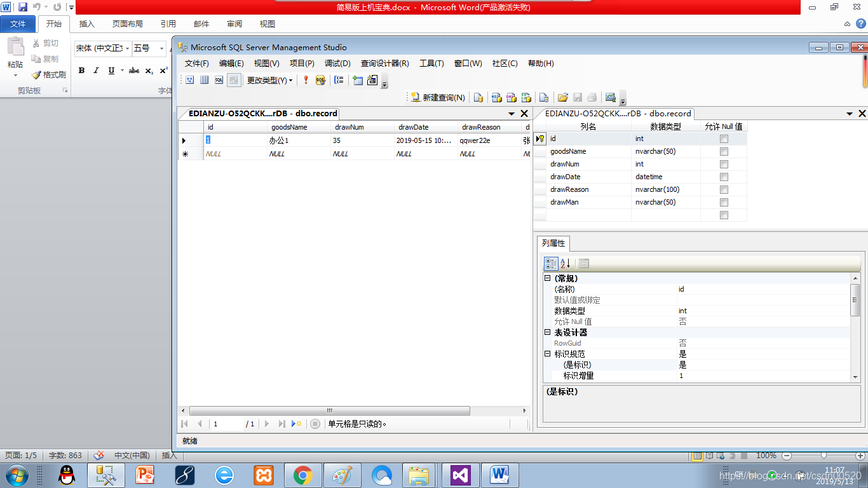Screen dimensions: 868x488
Task: Click the Analysis Services DMX Query icon
Action: click(x=511, y=97)
